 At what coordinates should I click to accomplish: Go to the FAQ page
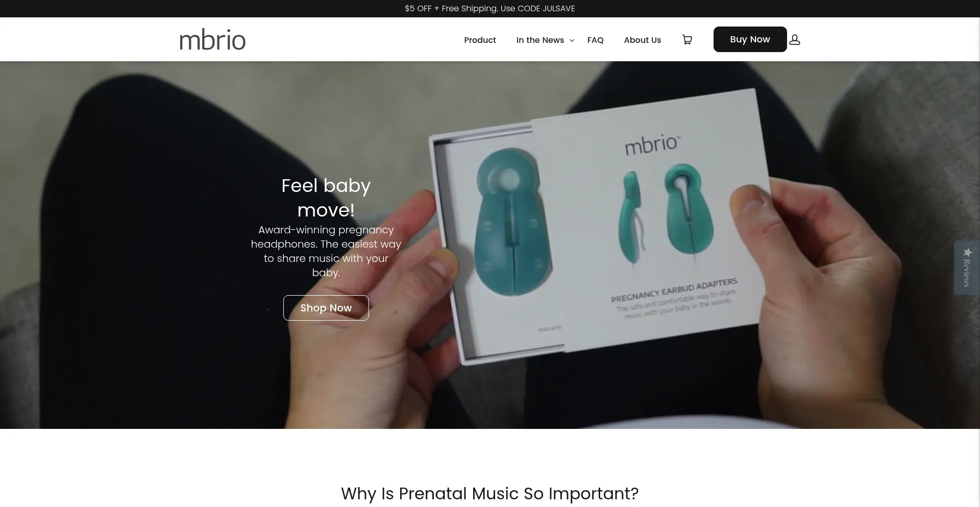pos(595,40)
